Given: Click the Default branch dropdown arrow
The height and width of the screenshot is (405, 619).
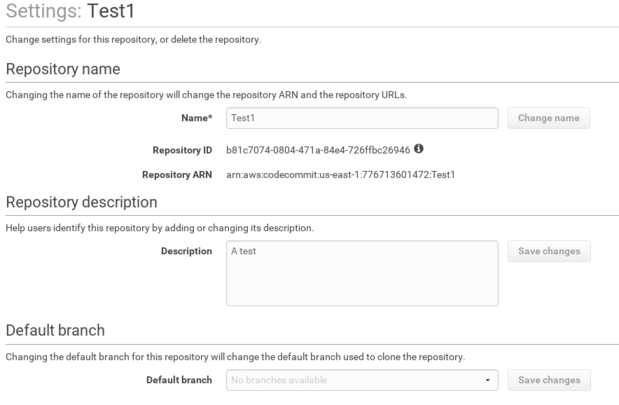Looking at the screenshot, I should pos(487,381).
